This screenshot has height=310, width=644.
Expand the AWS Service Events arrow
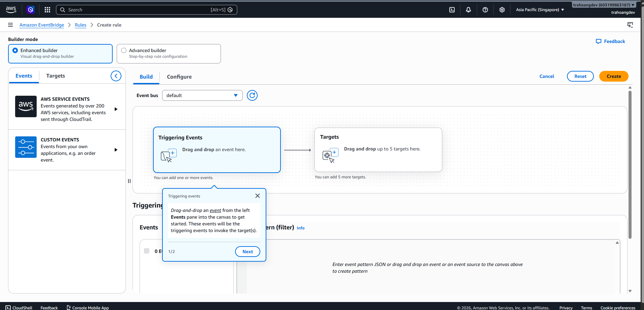(116, 109)
